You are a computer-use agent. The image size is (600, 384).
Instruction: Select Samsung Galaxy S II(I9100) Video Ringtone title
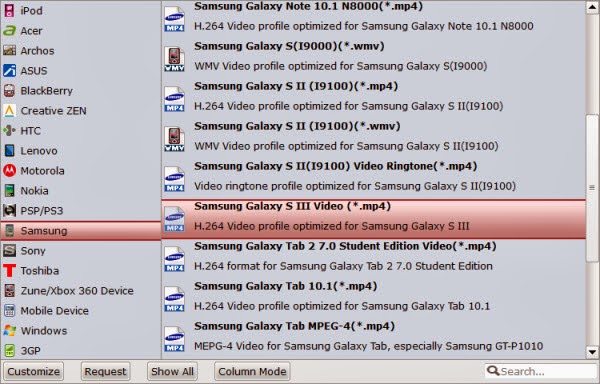pyautogui.click(x=336, y=166)
